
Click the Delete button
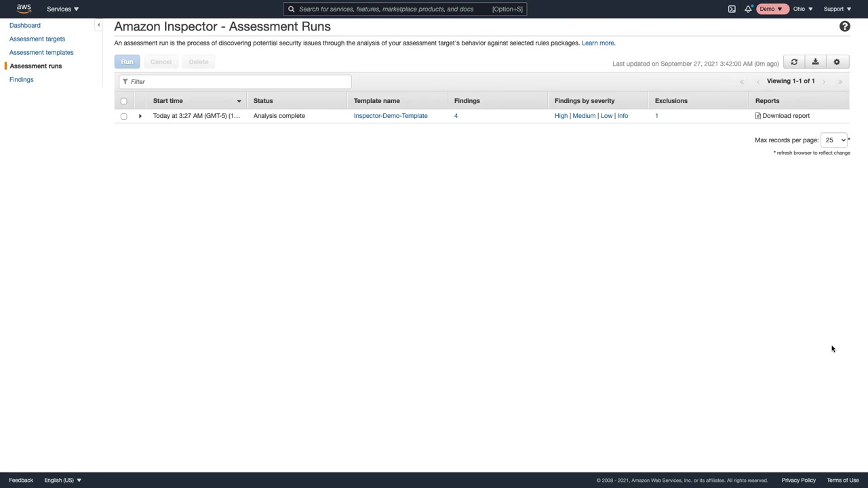(x=199, y=62)
